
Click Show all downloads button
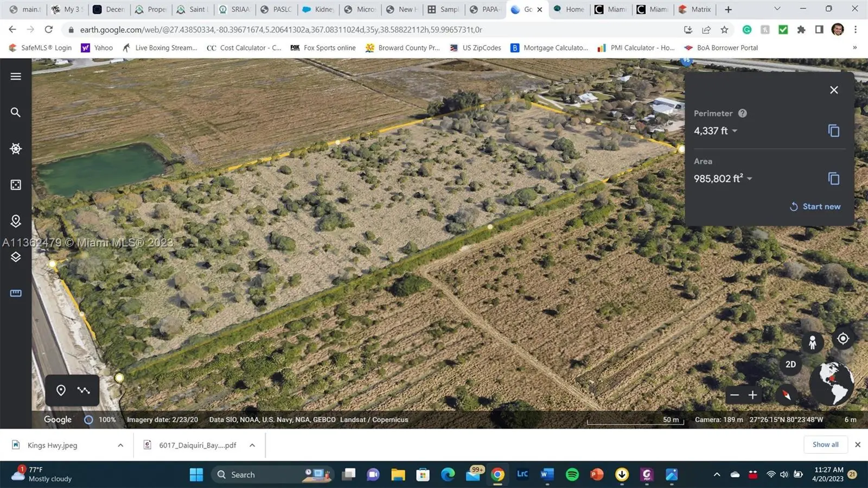click(825, 445)
